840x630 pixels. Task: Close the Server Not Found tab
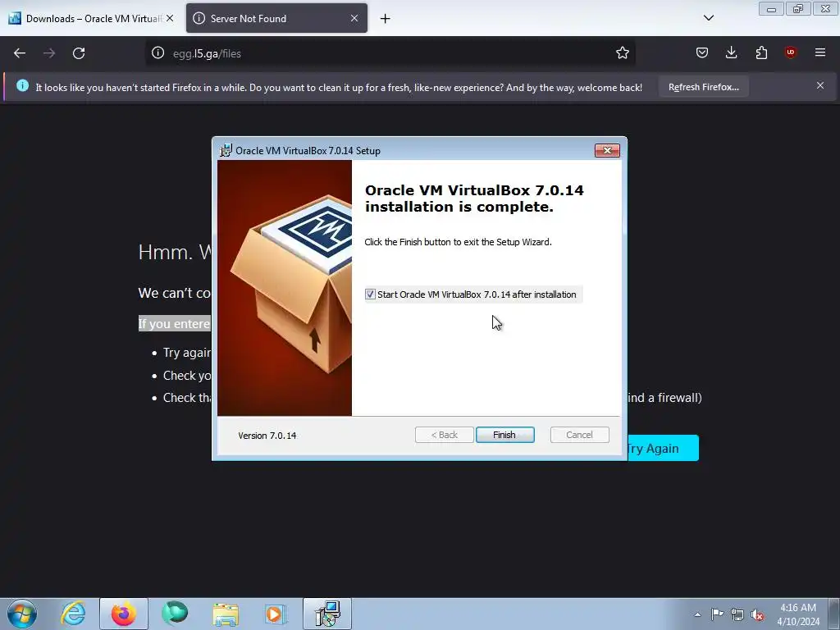coord(354,18)
